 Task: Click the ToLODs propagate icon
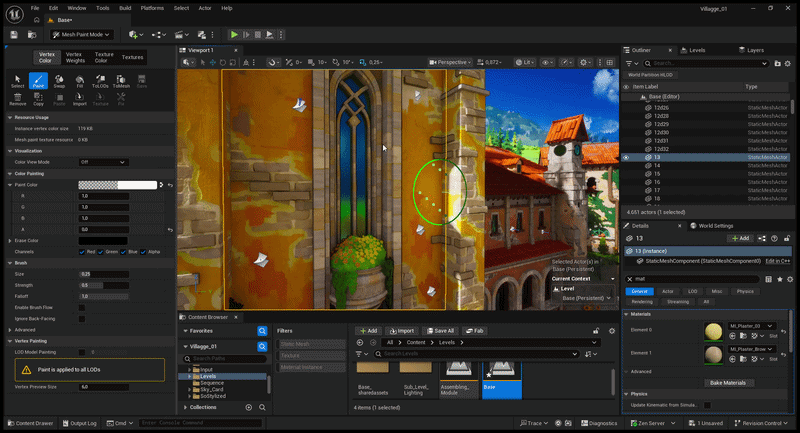pos(100,81)
